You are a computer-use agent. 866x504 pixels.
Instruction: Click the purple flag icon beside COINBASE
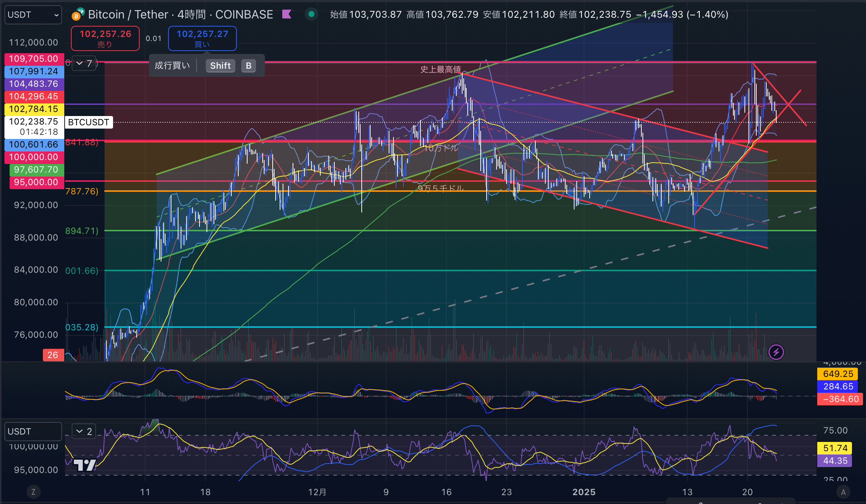click(287, 14)
